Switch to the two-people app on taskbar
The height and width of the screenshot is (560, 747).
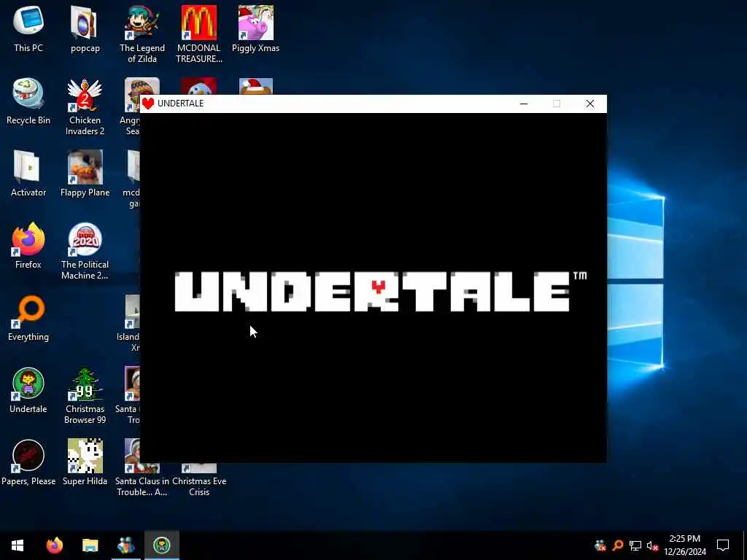click(125, 545)
